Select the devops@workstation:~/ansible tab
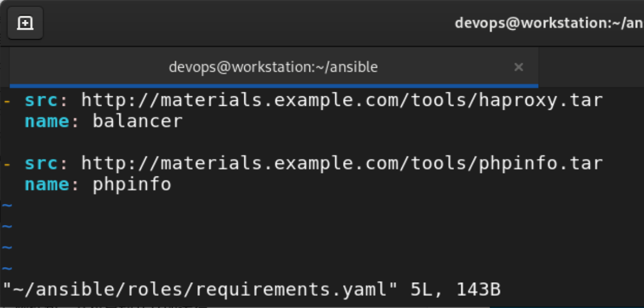This screenshot has width=644, height=308. click(x=274, y=67)
